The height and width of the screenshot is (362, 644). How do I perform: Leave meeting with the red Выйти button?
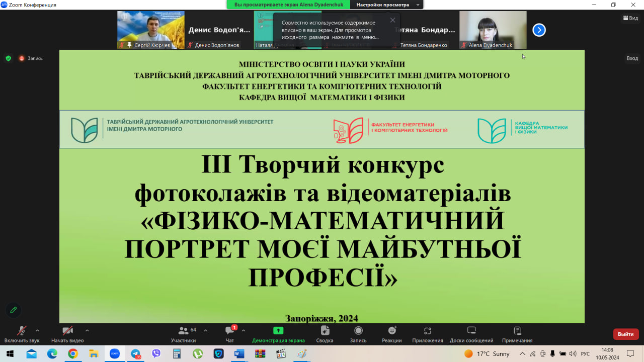[x=626, y=334]
